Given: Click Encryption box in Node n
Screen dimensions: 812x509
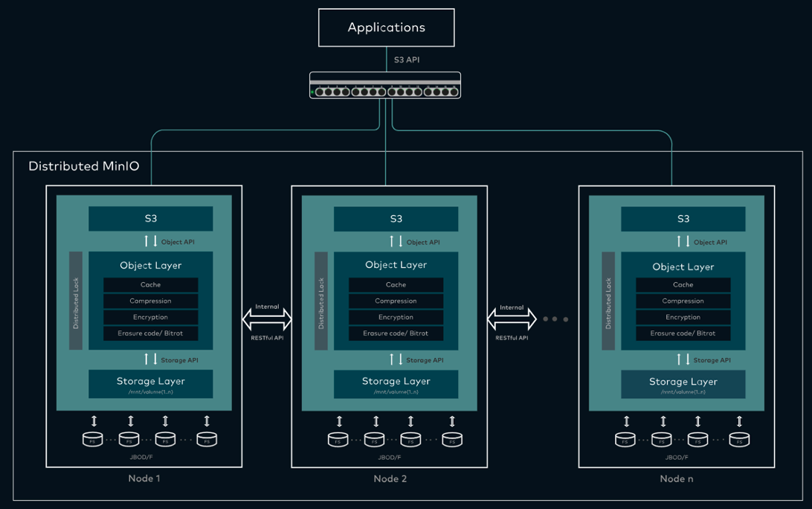Looking at the screenshot, I should [x=683, y=317].
